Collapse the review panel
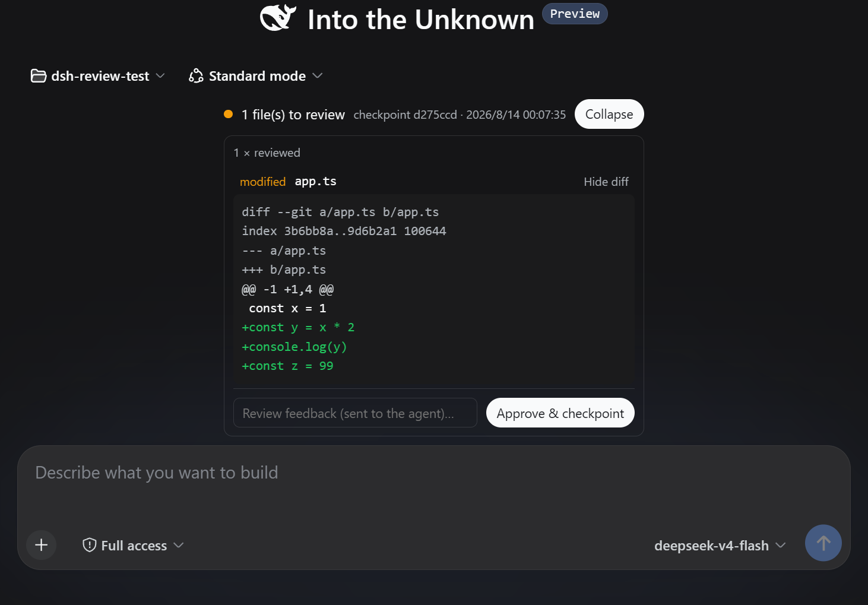 click(609, 114)
